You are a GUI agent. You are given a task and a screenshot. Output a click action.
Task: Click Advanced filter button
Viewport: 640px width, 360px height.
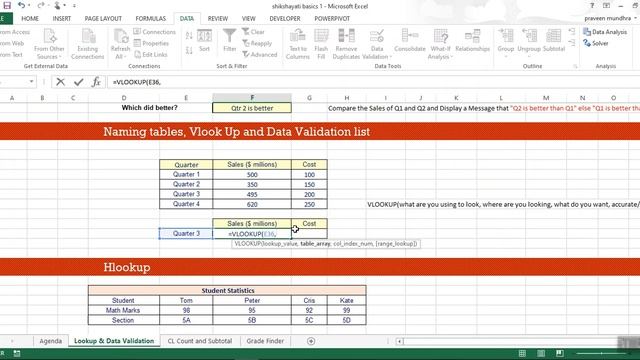click(260, 54)
